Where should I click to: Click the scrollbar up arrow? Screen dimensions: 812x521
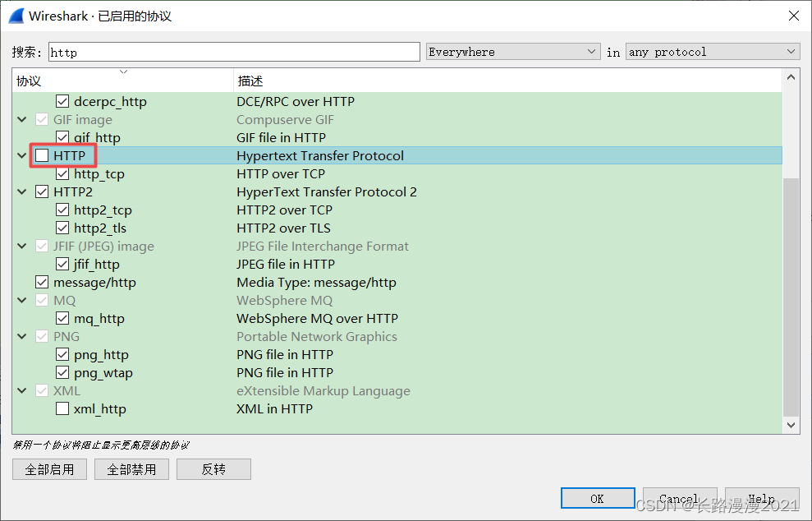point(791,77)
